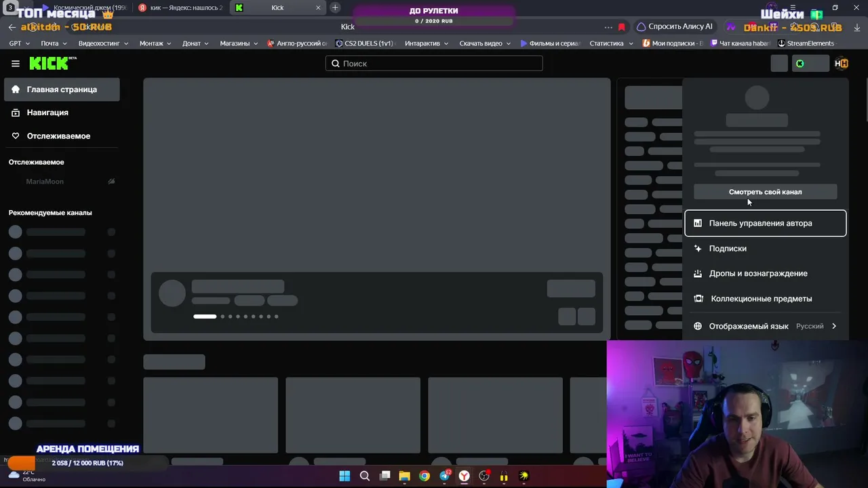868x488 pixels.
Task: Click the tab counter showing 3
Action: coord(10,7)
